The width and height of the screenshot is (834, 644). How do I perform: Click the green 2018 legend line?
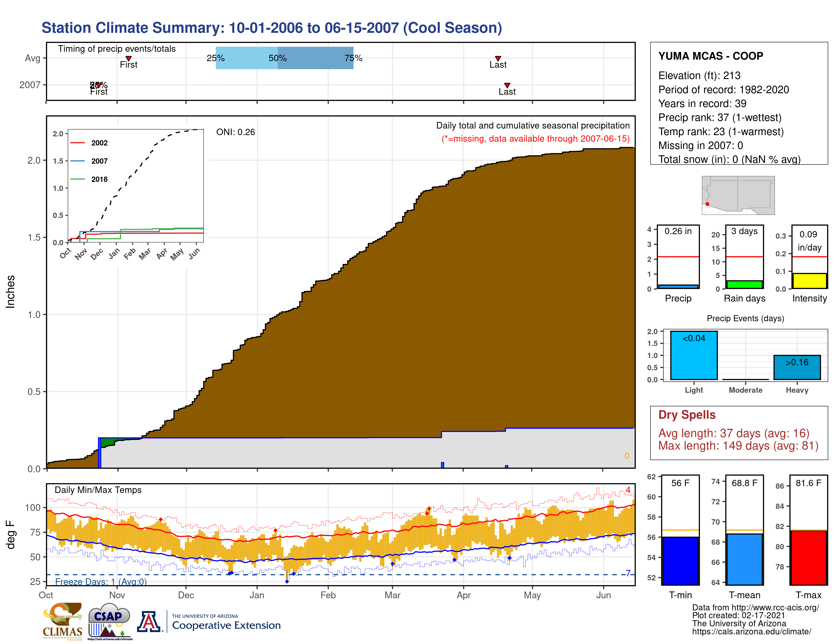tap(78, 179)
